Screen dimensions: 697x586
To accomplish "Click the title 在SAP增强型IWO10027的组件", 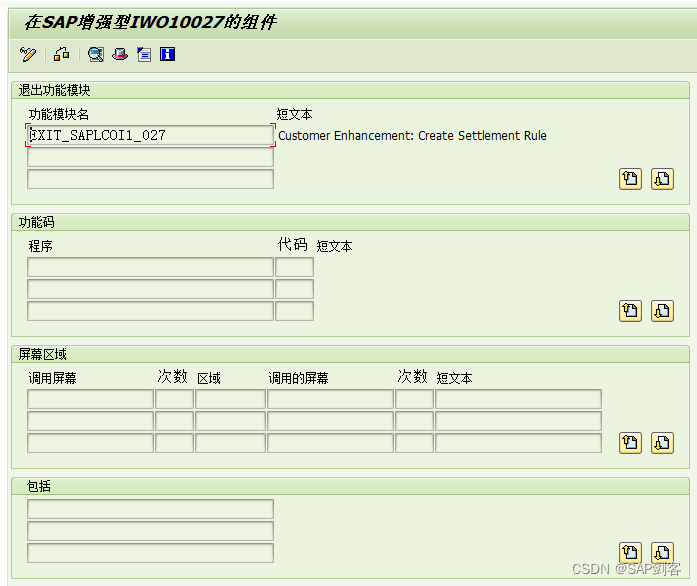I will tap(150, 22).
